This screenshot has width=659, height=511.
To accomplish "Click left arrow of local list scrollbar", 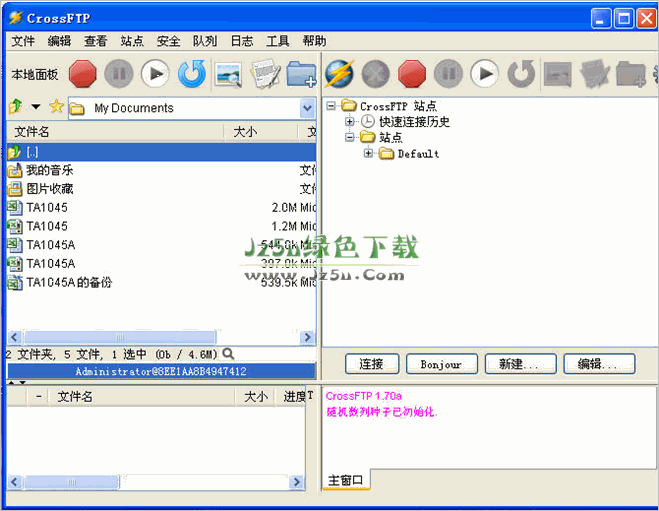I will pos(15,337).
